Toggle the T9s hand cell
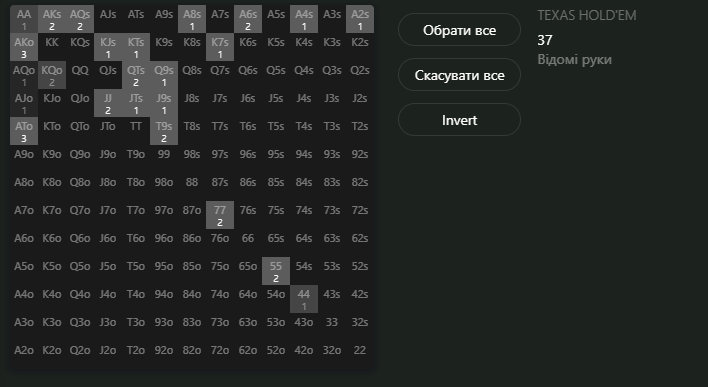The height and width of the screenshot is (387, 708). click(164, 131)
